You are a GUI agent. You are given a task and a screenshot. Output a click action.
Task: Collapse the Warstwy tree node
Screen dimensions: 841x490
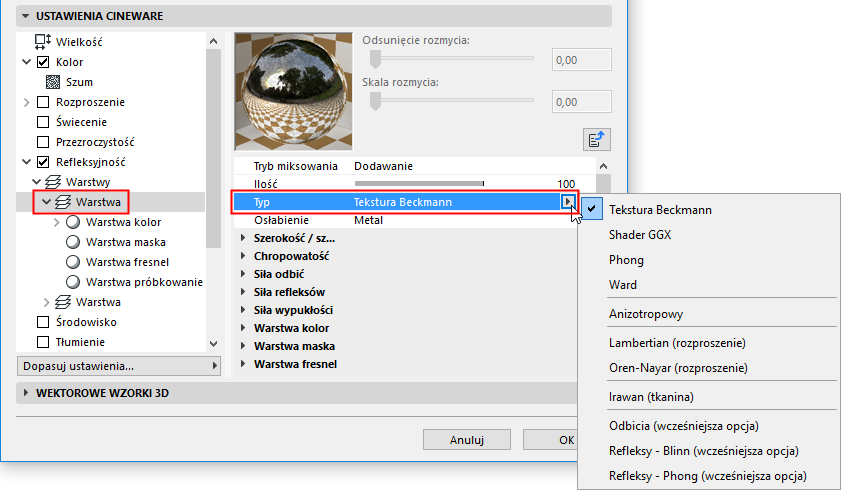[36, 182]
